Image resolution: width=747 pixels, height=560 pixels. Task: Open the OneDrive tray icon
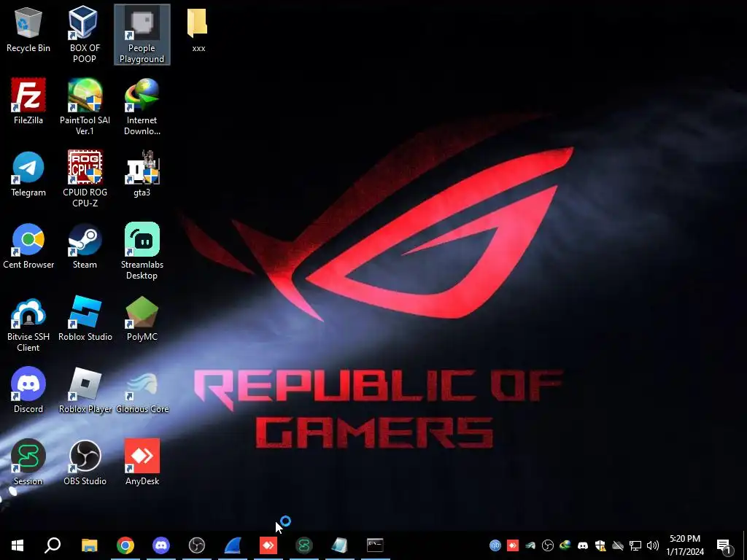(x=618, y=545)
